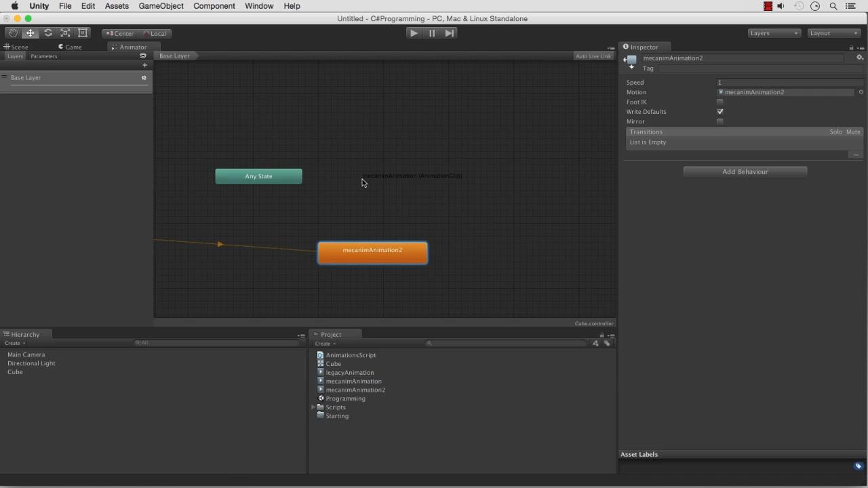Select the mecanimAnimation2 state node

click(372, 253)
